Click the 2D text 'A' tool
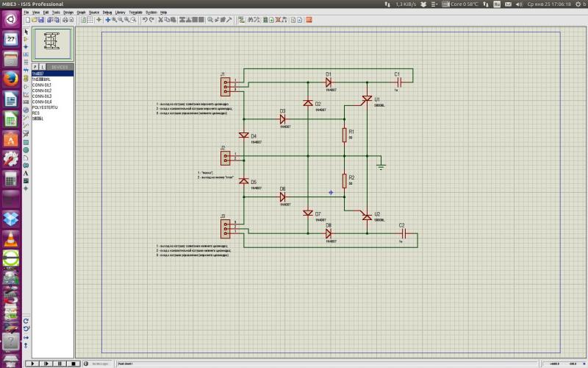588x368 pixels. (26, 173)
